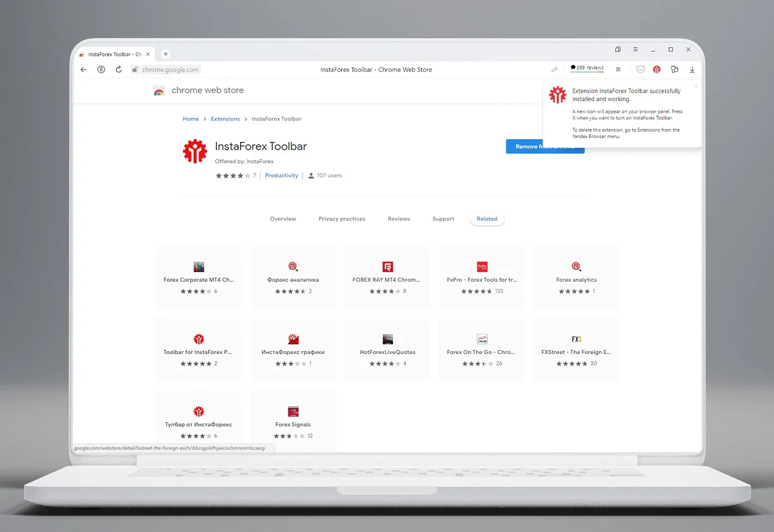Click the chrome.google.com address field
The height and width of the screenshot is (532, 774).
point(170,70)
